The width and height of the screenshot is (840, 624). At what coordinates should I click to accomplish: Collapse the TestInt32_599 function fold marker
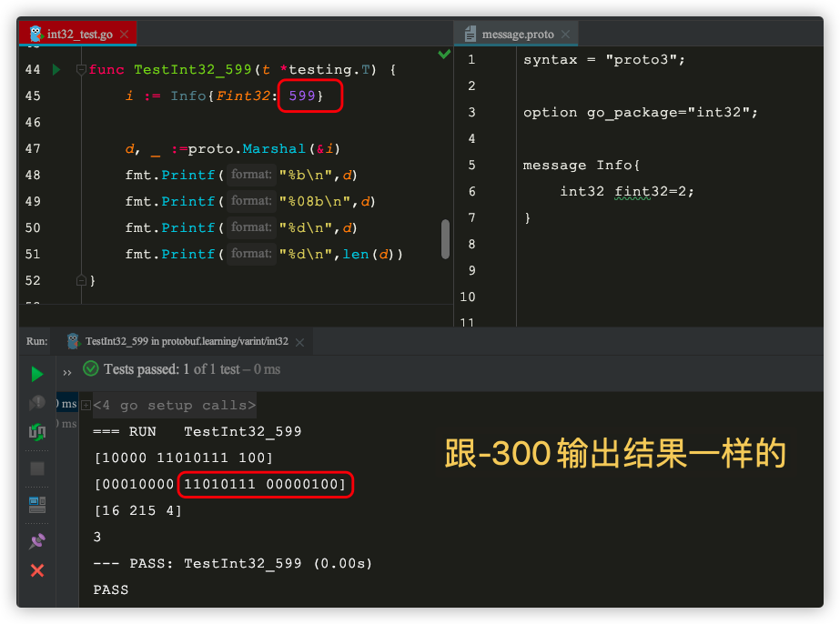(x=81, y=70)
